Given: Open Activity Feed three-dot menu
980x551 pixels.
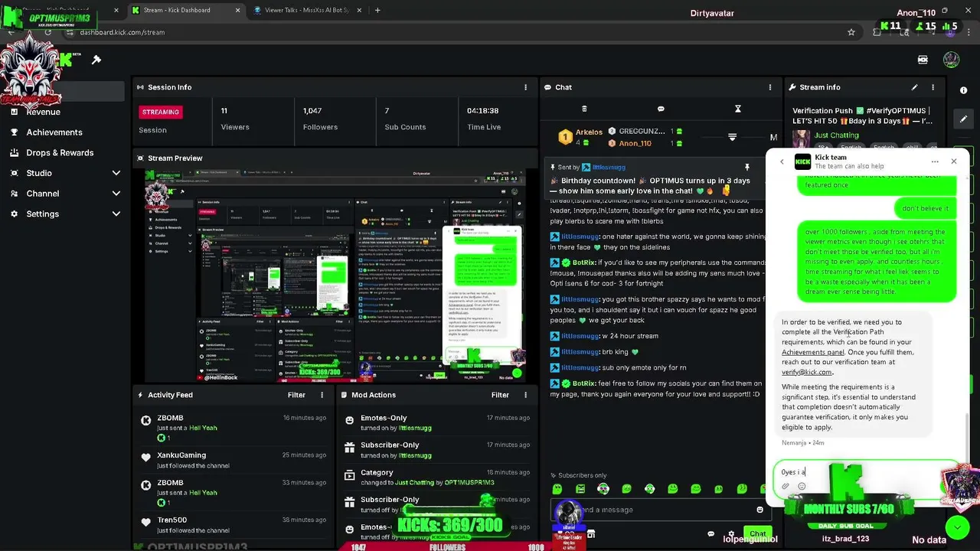Looking at the screenshot, I should (322, 395).
